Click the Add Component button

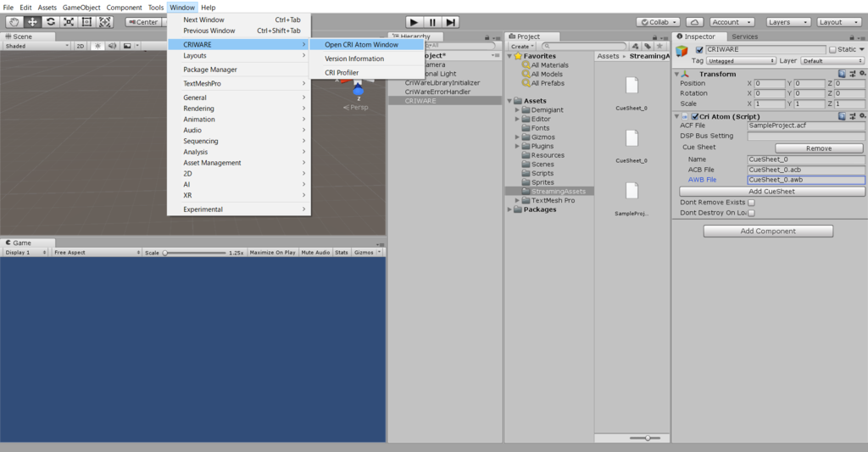(768, 231)
